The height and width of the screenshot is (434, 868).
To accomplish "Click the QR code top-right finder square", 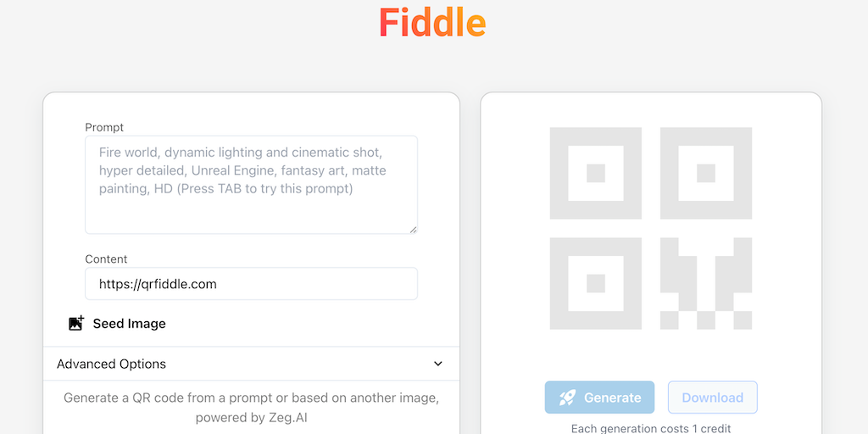I will coord(706,173).
